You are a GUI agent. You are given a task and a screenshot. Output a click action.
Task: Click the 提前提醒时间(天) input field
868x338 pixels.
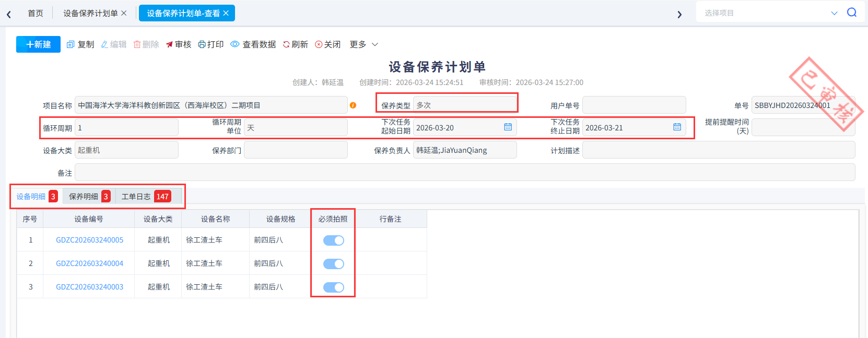click(x=803, y=127)
